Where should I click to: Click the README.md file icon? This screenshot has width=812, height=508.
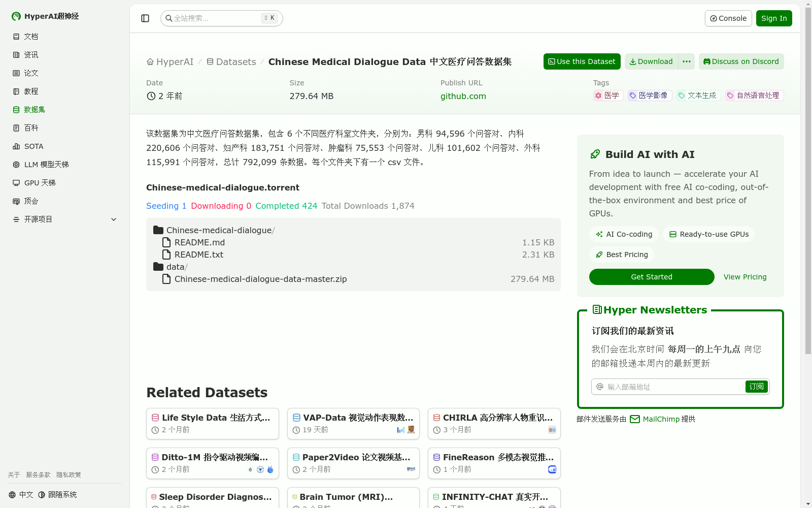(166, 242)
